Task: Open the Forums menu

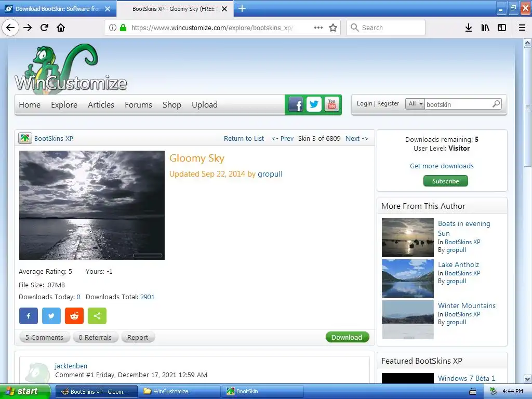Action: click(x=138, y=105)
